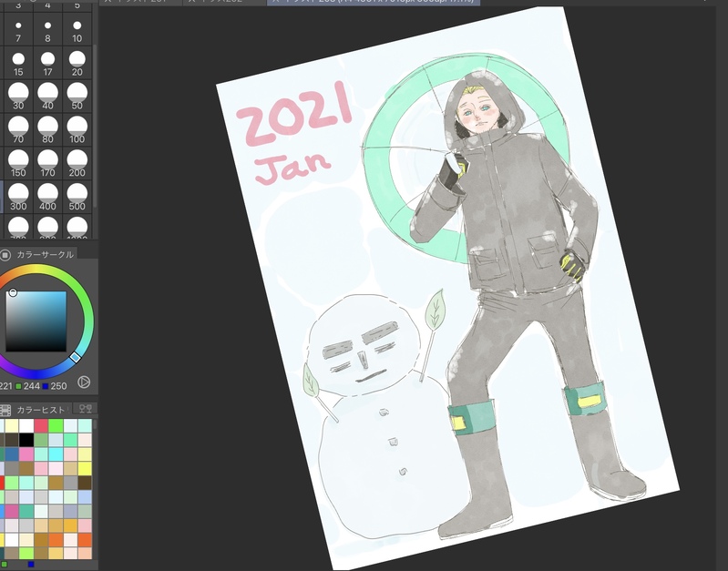The image size is (728, 571).
Task: Pick the dark blue history swatch
Action: 12,454
